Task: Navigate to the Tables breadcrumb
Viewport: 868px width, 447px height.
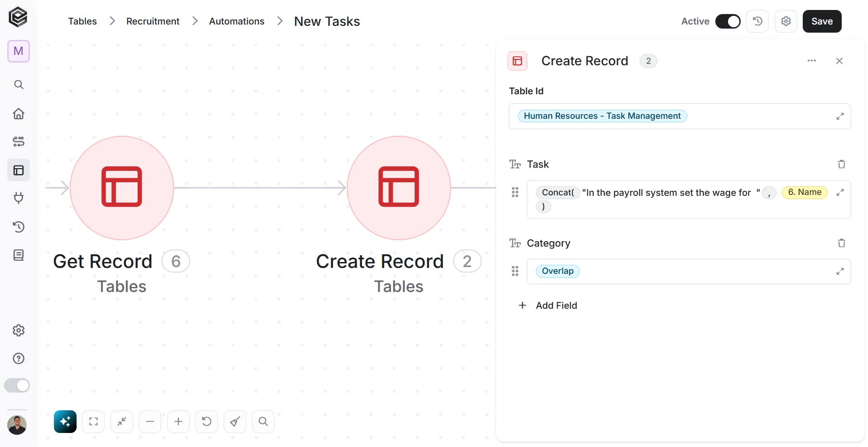Action: pos(82,21)
